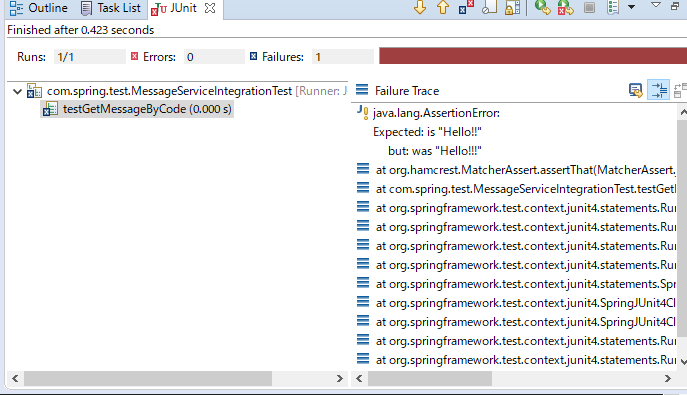Click the Failure Trace vertical scrollbar thumb

coord(682,228)
